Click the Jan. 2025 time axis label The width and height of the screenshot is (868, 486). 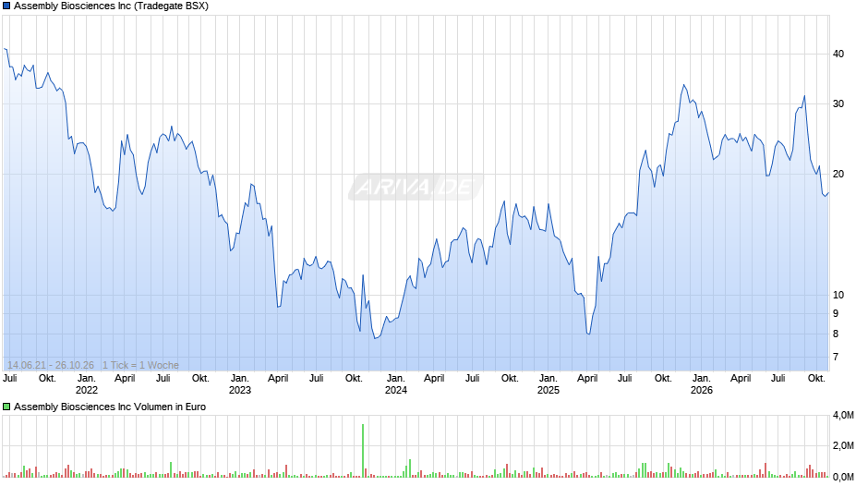[x=548, y=384]
